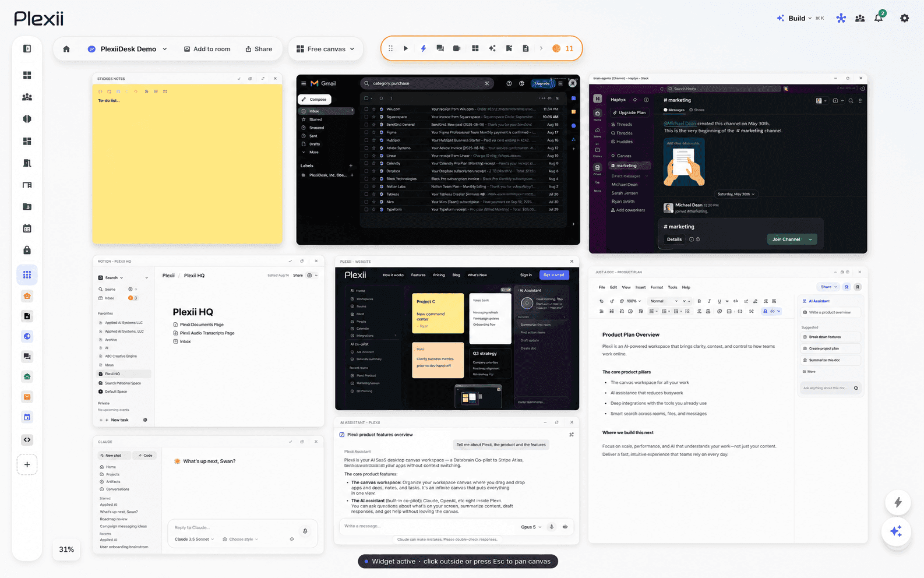Click the Share button in the room bar

tap(259, 49)
